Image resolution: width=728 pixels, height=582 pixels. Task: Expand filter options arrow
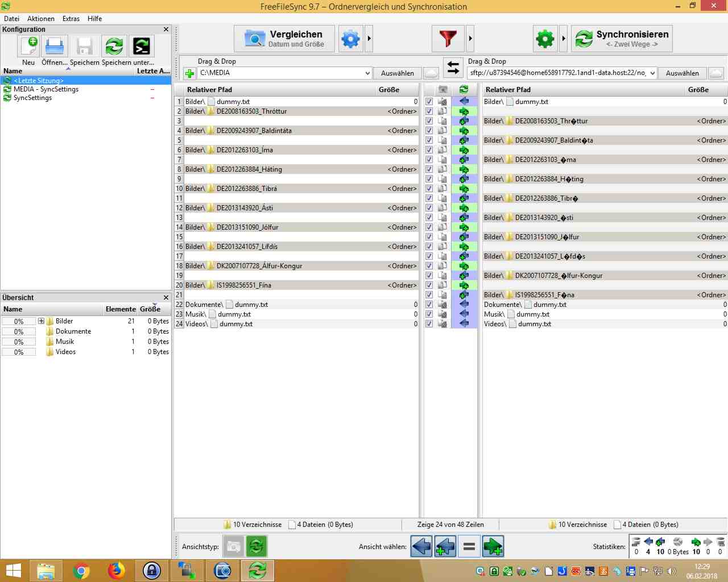[470, 39]
